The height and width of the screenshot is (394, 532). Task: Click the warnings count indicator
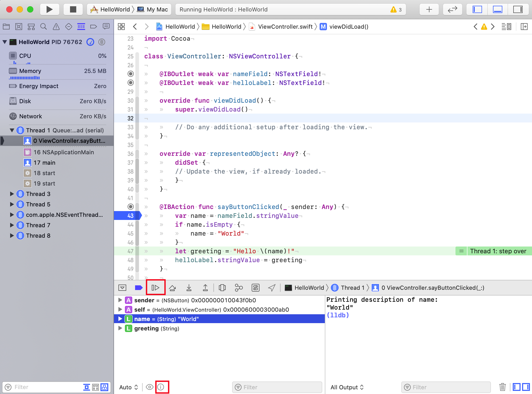[396, 10]
